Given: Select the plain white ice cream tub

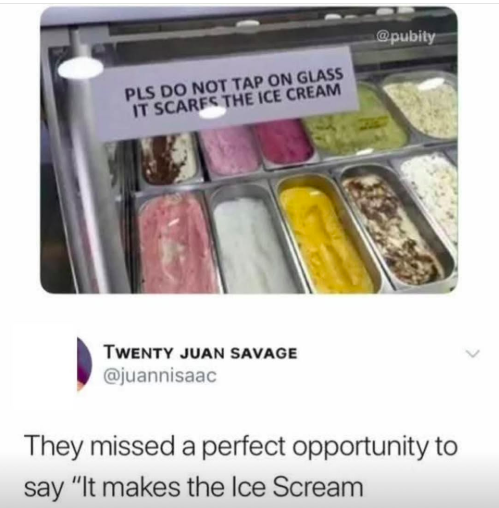Looking at the screenshot, I should (x=253, y=245).
